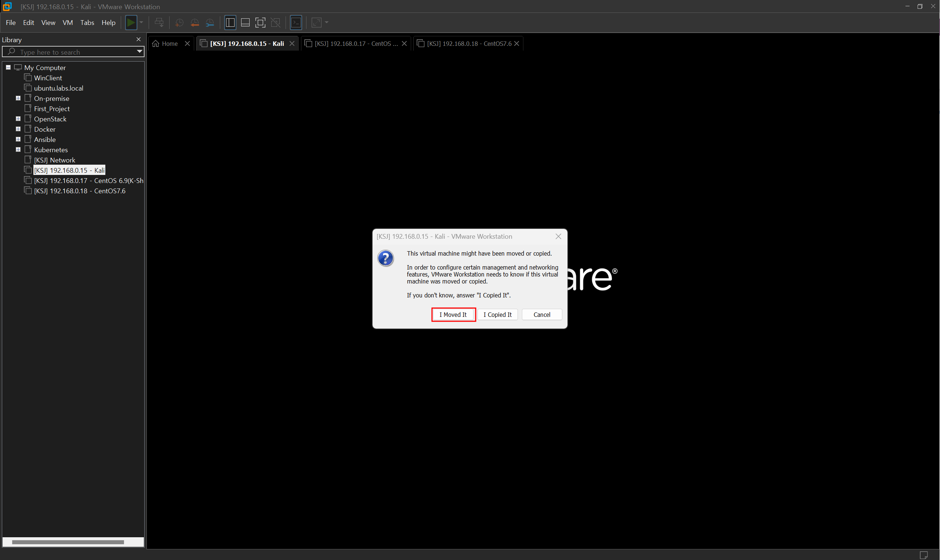Toggle the thumbnail bar view icon
The image size is (940, 560).
pyautogui.click(x=245, y=23)
